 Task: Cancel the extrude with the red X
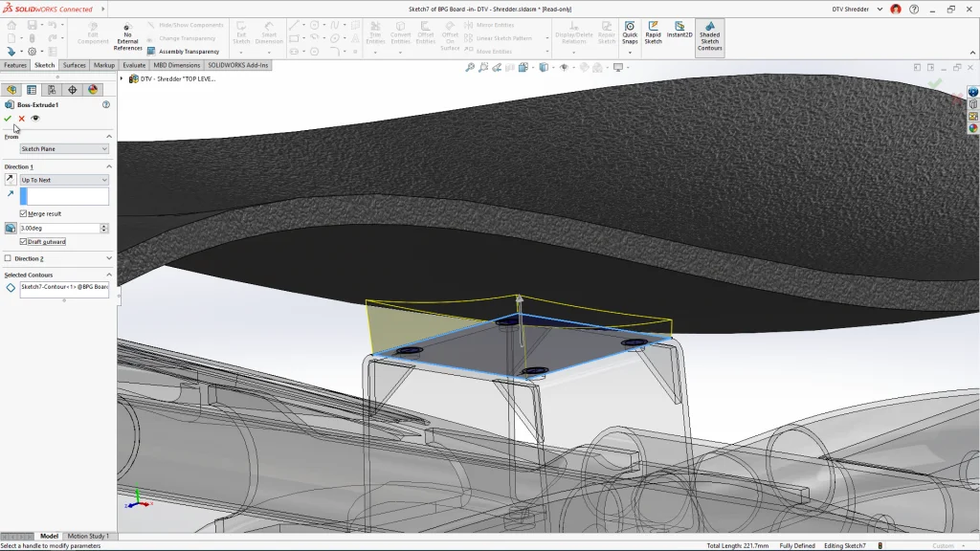(x=21, y=119)
